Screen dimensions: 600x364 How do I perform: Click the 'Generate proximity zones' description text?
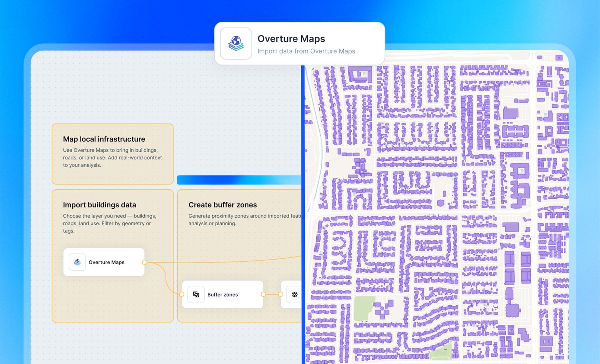click(x=245, y=220)
